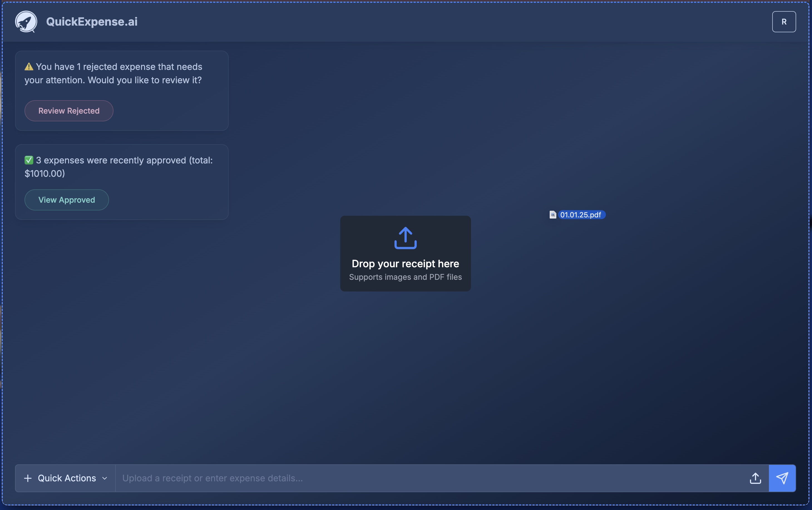Image resolution: width=812 pixels, height=510 pixels.
Task: Expand the Quick Actions dropdown
Action: [67, 478]
